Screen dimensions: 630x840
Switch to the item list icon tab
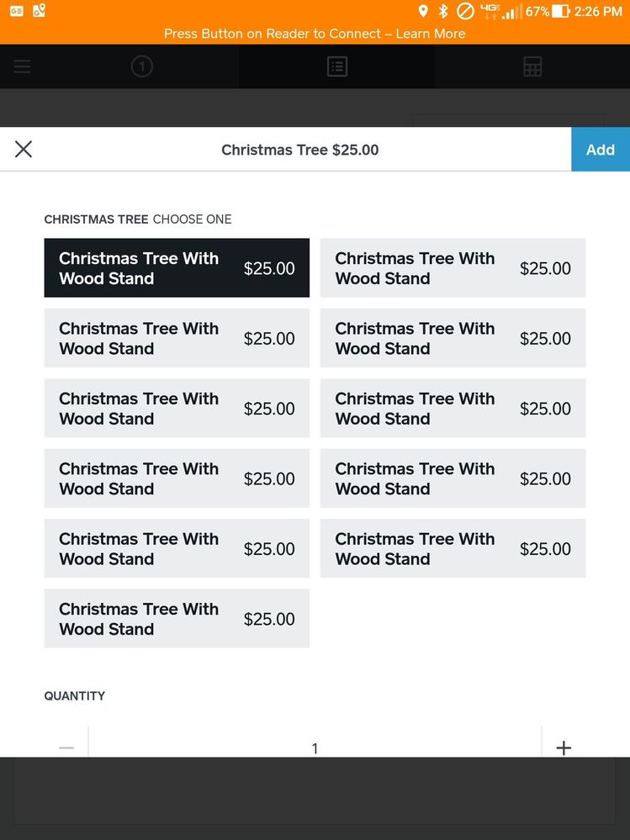(x=337, y=66)
